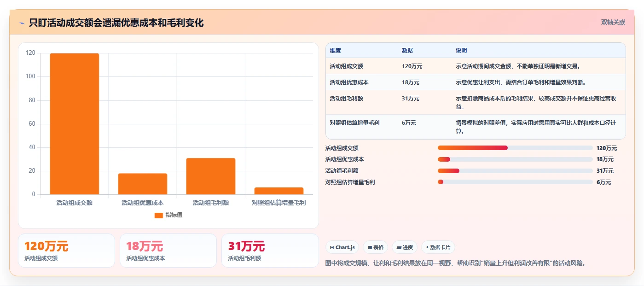Click the icon in the 数据卡片 chip

click(428, 247)
